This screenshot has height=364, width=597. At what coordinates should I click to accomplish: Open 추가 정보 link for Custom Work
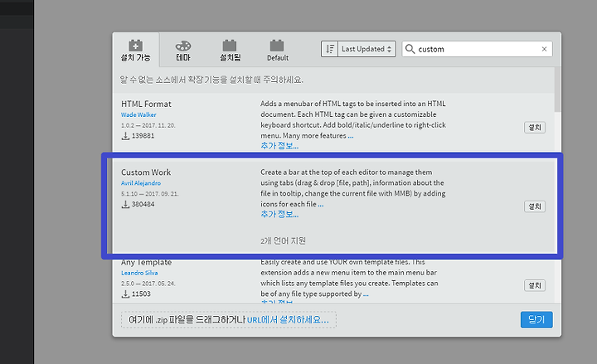coord(279,215)
